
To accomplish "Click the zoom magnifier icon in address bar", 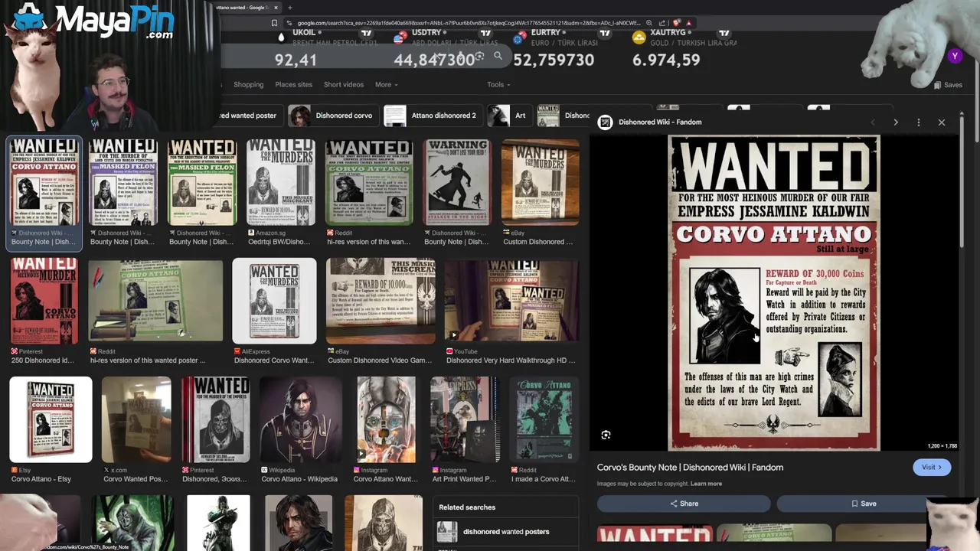I will point(649,23).
